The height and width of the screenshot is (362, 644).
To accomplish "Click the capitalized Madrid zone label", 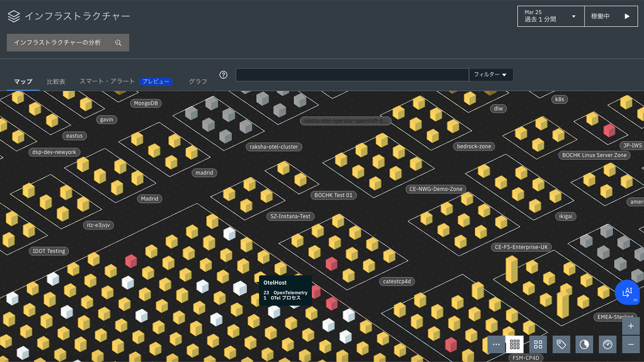I will (x=150, y=199).
